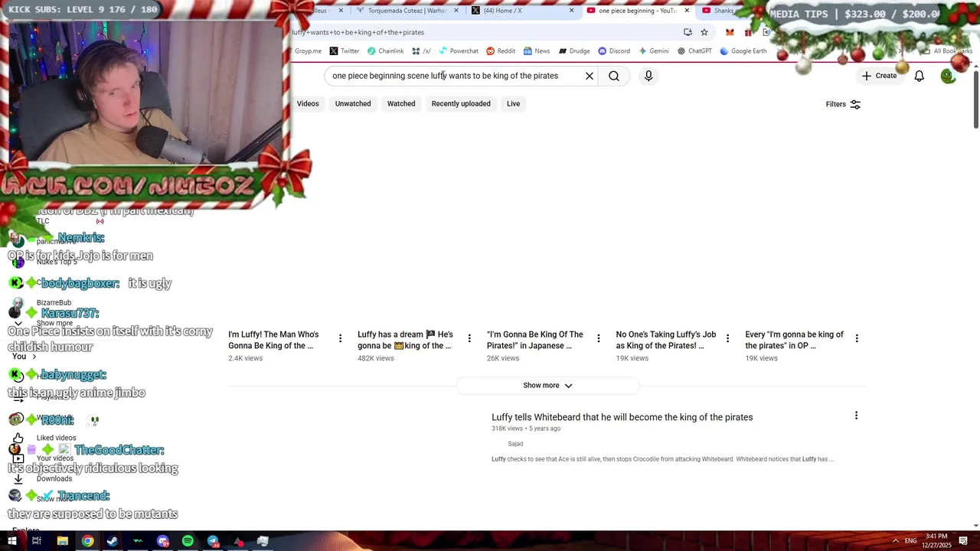This screenshot has width=980, height=551.
Task: Select the Unwatched filter chip
Action: point(353,104)
